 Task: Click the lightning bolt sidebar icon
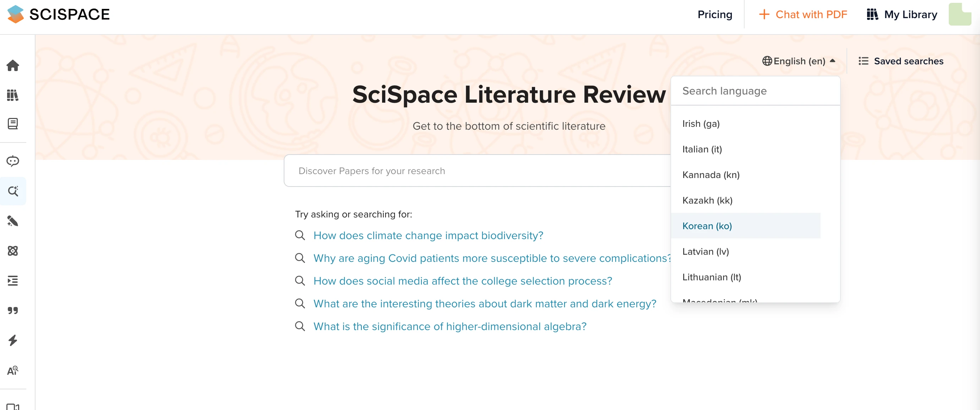click(13, 340)
